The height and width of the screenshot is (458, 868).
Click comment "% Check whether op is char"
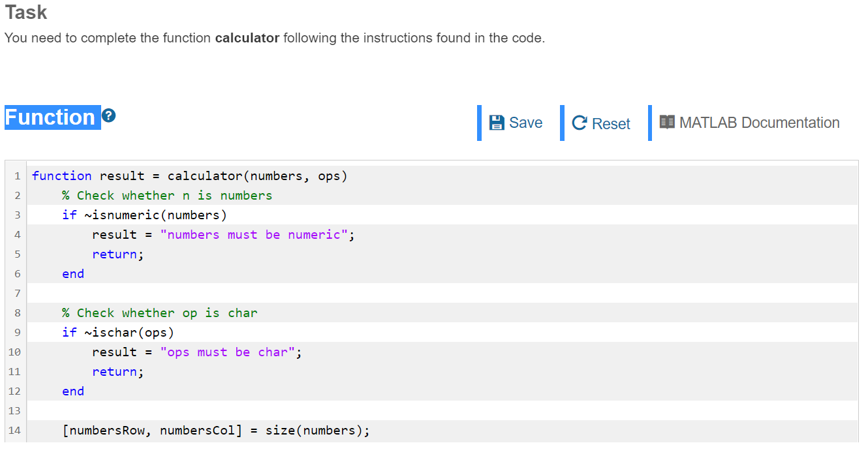pyautogui.click(x=160, y=313)
